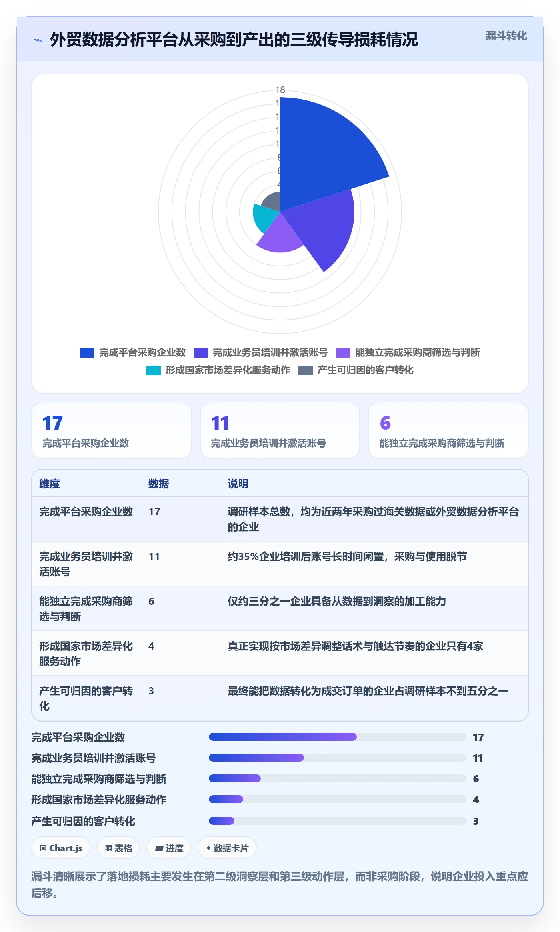Click the description starting with 约35%企业培训后

tap(347, 556)
